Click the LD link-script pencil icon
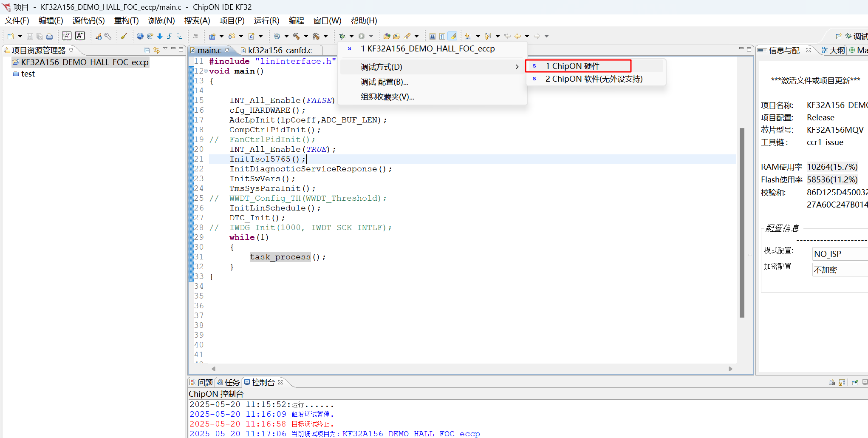Image resolution: width=868 pixels, height=438 pixels. 98,36
